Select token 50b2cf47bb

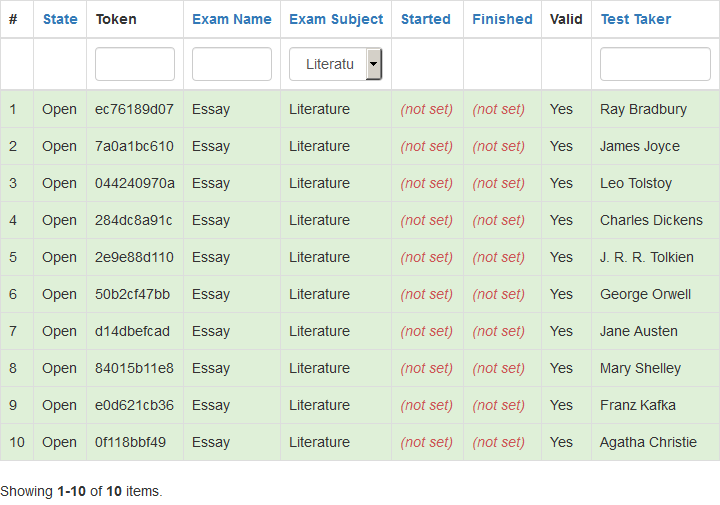[x=132, y=294]
